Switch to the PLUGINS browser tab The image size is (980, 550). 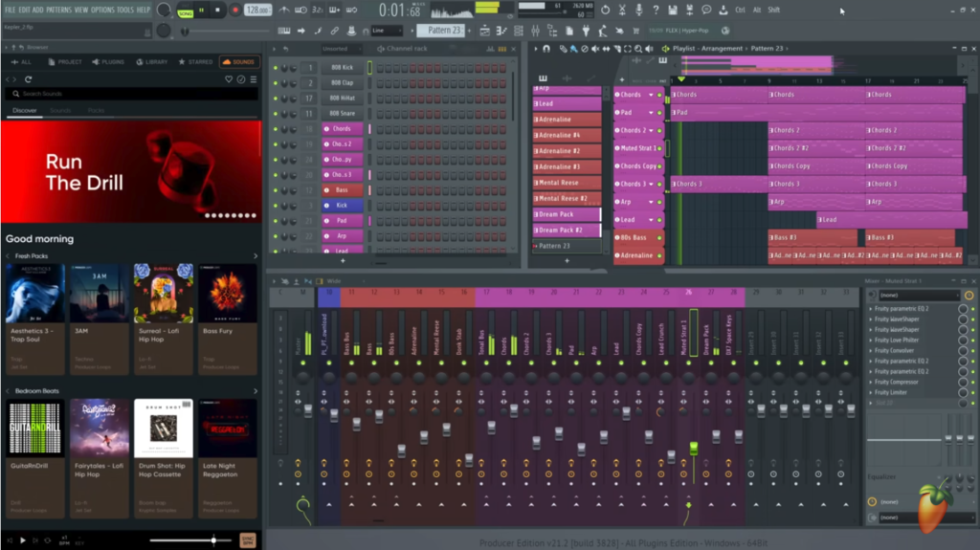pos(108,62)
